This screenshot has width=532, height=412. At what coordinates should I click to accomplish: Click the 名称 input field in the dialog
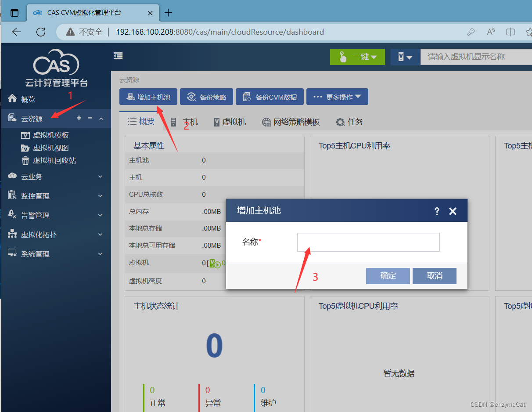click(x=368, y=242)
